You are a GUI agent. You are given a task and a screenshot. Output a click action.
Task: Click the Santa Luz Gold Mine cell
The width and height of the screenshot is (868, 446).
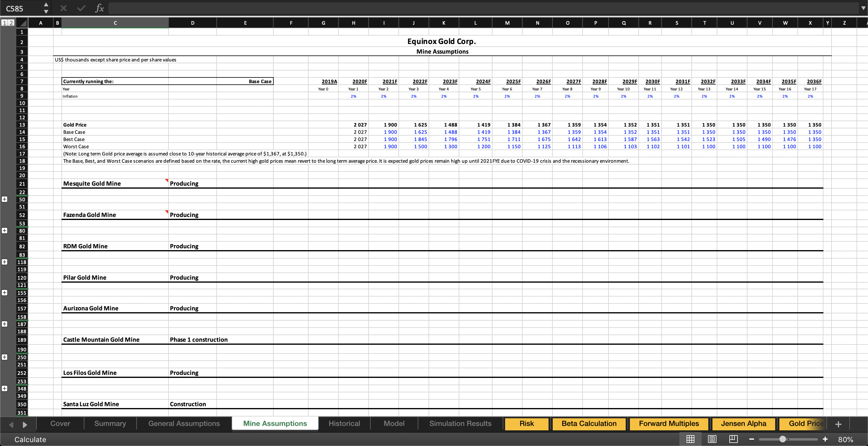click(115, 404)
